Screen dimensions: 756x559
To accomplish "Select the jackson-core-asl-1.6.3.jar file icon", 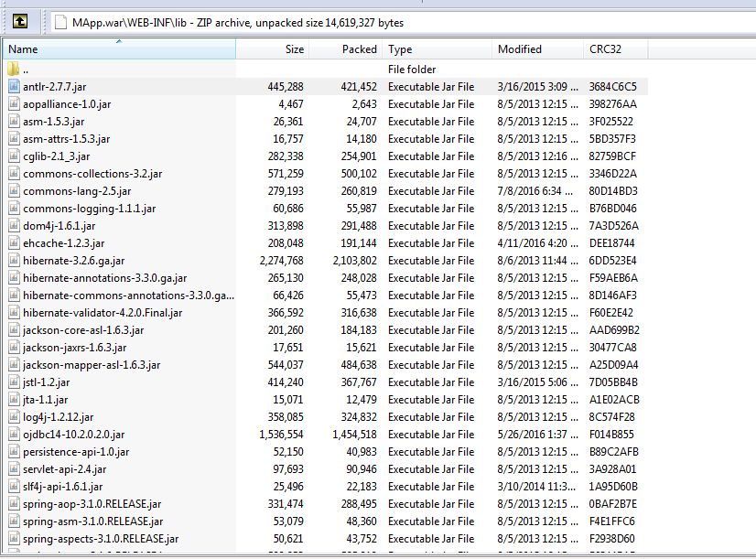I will [x=14, y=330].
